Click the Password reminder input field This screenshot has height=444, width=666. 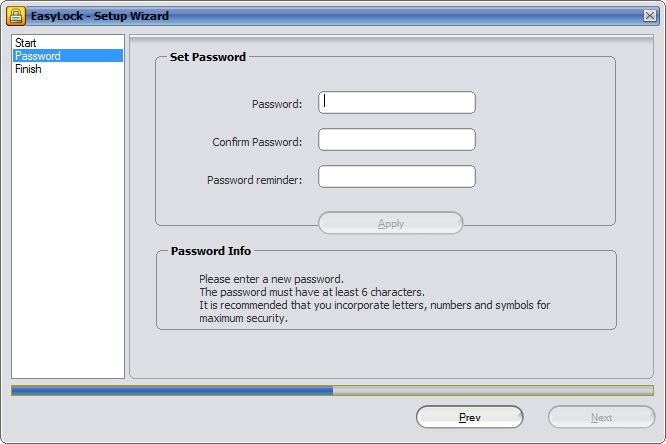pyautogui.click(x=397, y=177)
